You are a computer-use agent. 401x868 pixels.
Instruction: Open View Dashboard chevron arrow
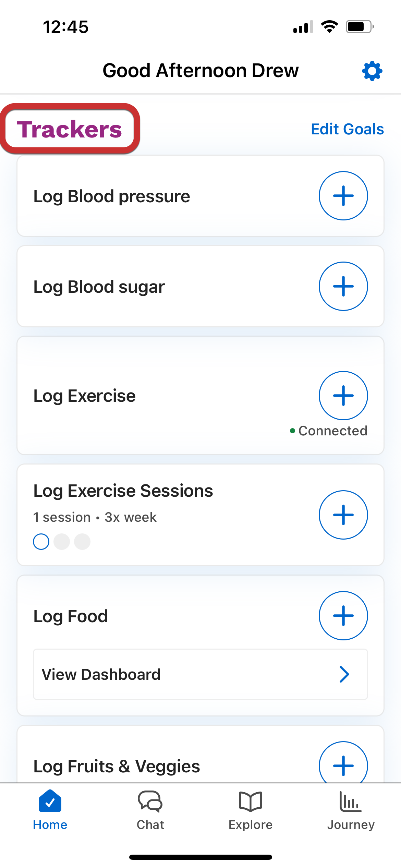344,674
